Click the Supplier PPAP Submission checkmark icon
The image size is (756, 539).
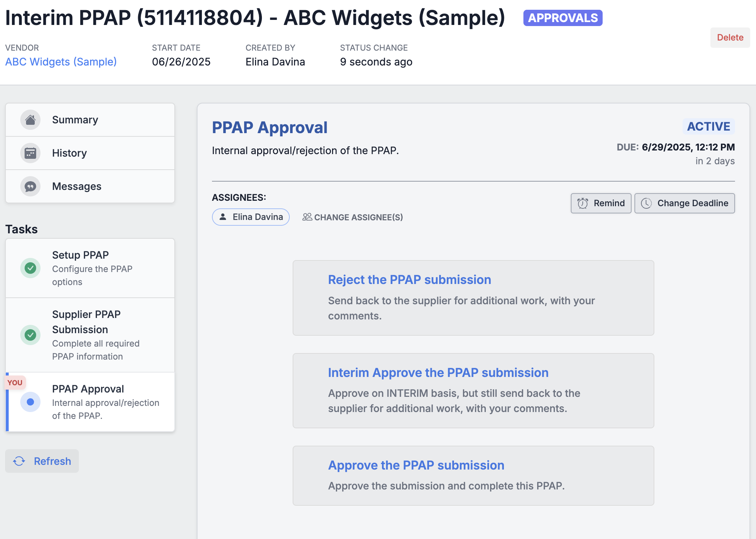[30, 335]
